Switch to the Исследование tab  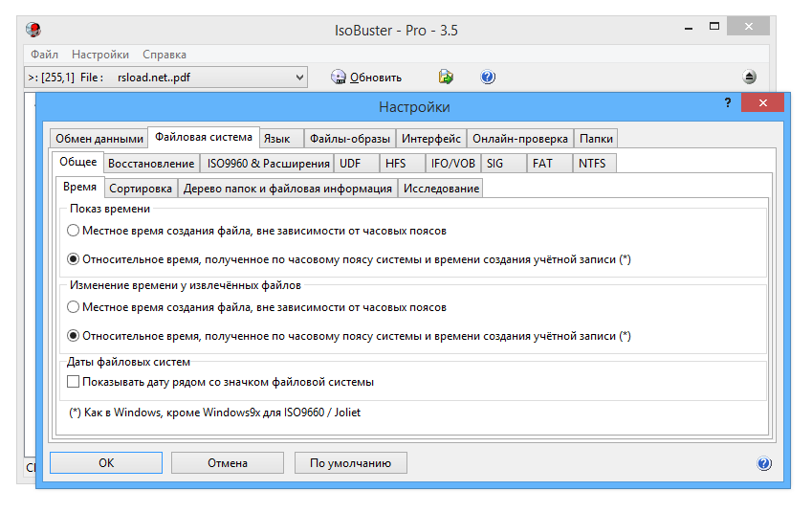pyautogui.click(x=441, y=189)
